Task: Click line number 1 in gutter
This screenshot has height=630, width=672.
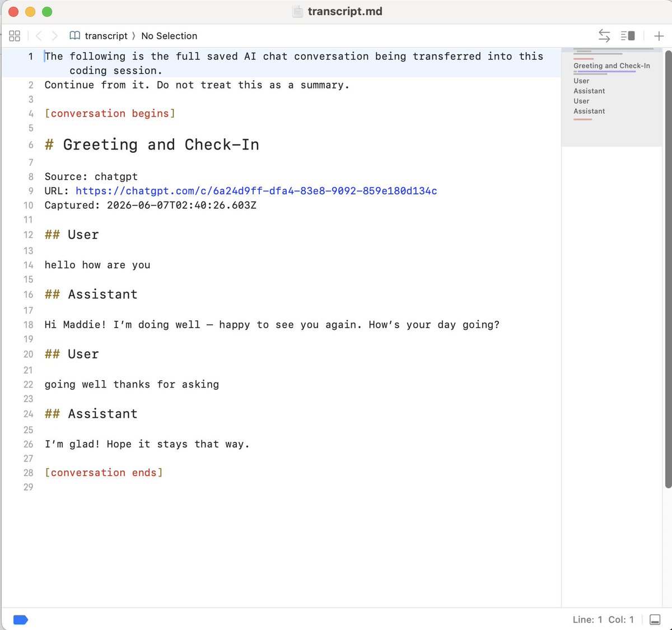Action: [x=31, y=57]
